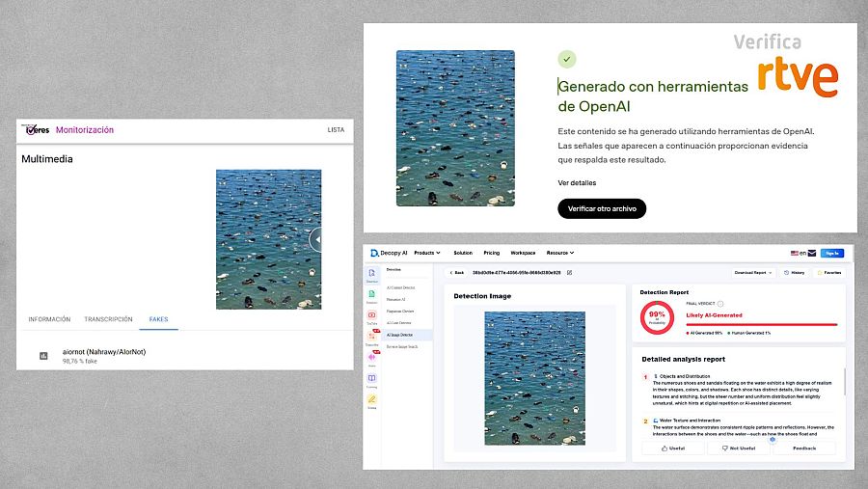Switch to the TRANSCRIPCIÓN tab

108,319
